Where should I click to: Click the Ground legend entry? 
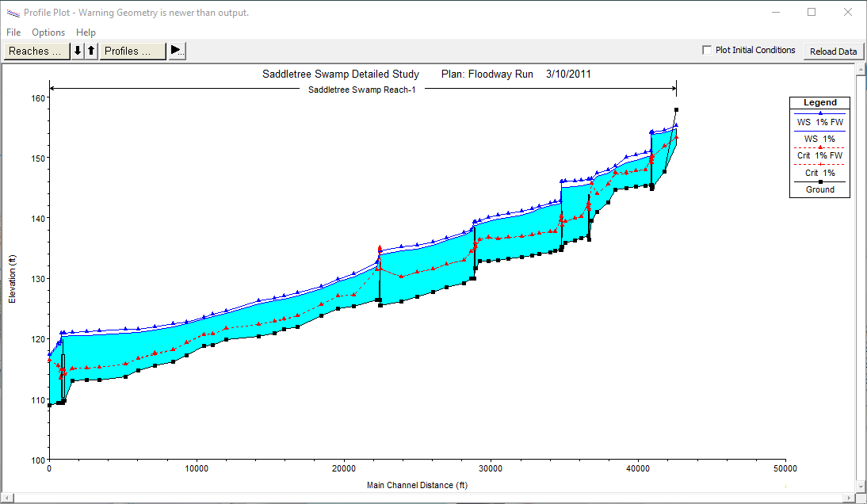click(819, 189)
